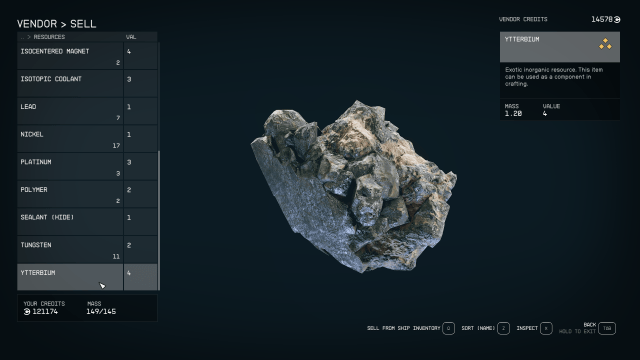Select Isocentered Magnet in the resources list
This screenshot has width=640, height=360.
[87, 56]
